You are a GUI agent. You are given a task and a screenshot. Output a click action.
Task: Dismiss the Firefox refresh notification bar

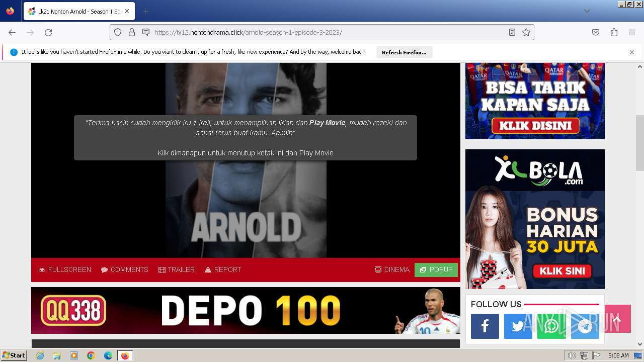[x=632, y=52]
